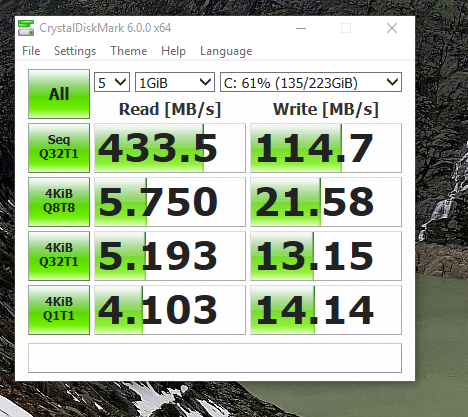Open the test count dropdown showing 5

tap(112, 82)
